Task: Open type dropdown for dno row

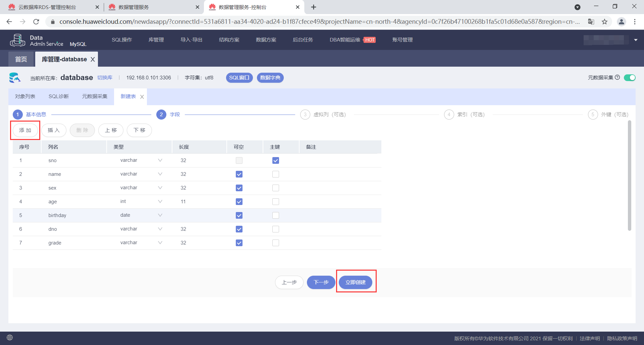Action: (x=160, y=229)
